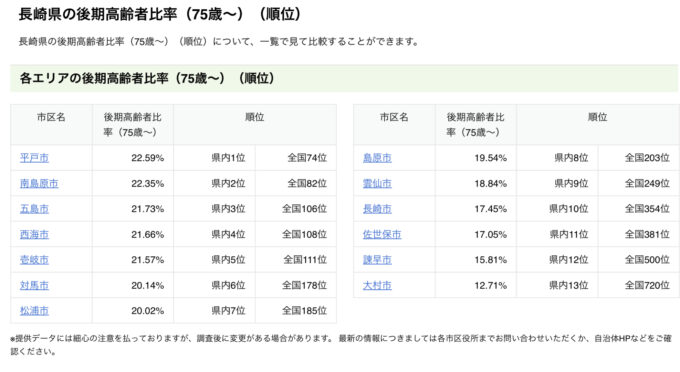This screenshot has width=680, height=372.
Task: Select the 西海市 link
Action: (x=34, y=235)
